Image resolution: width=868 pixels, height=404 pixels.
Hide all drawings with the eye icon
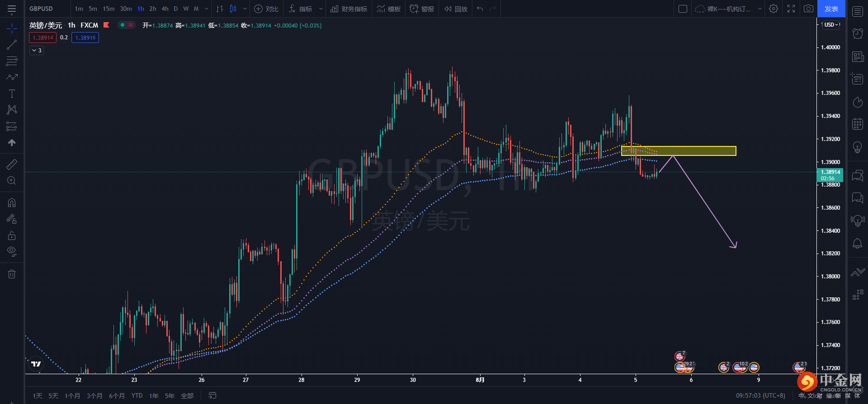pyautogui.click(x=12, y=252)
